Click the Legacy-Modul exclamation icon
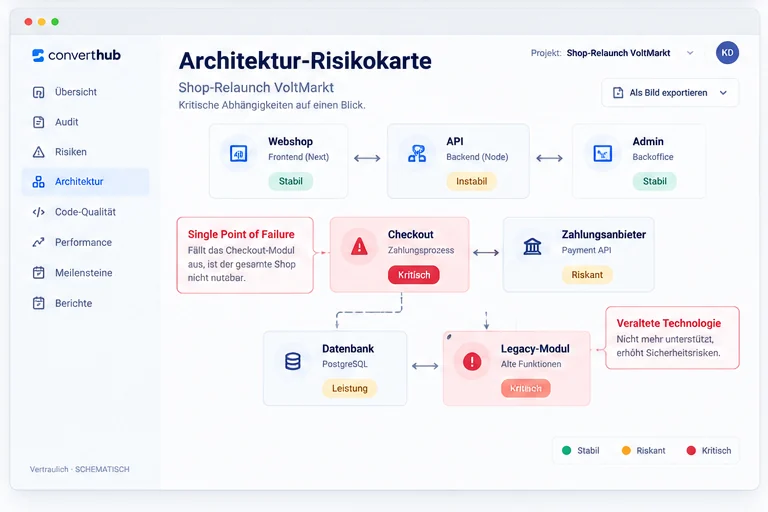 pos(472,362)
